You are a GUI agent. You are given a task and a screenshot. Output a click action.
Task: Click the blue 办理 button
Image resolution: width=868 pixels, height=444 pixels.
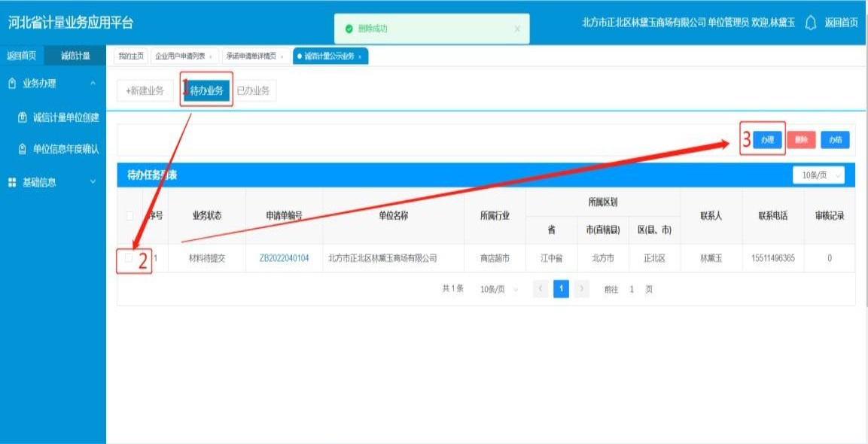pyautogui.click(x=767, y=140)
